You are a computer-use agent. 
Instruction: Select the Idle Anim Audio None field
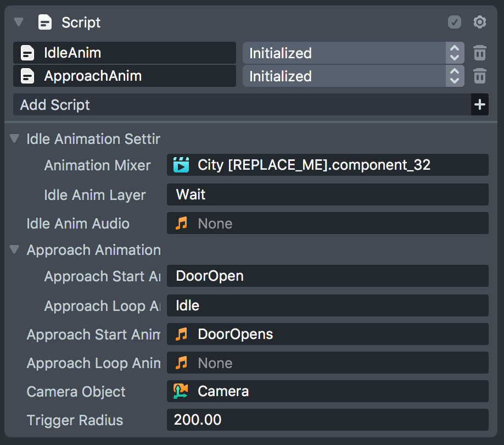click(327, 224)
